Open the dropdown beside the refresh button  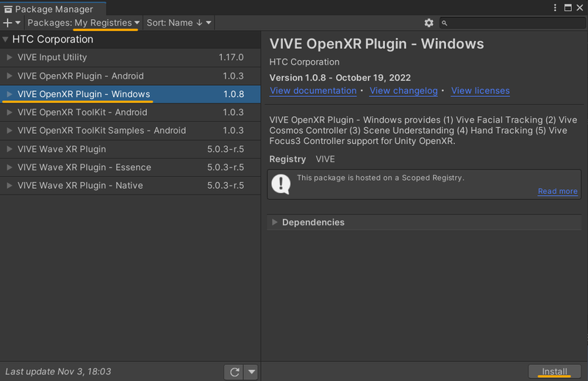tap(251, 372)
